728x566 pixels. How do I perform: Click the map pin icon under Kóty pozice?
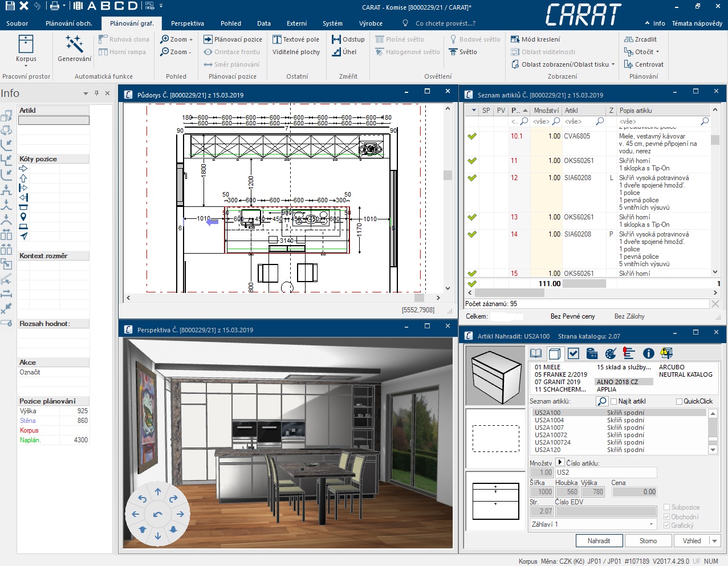23,217
